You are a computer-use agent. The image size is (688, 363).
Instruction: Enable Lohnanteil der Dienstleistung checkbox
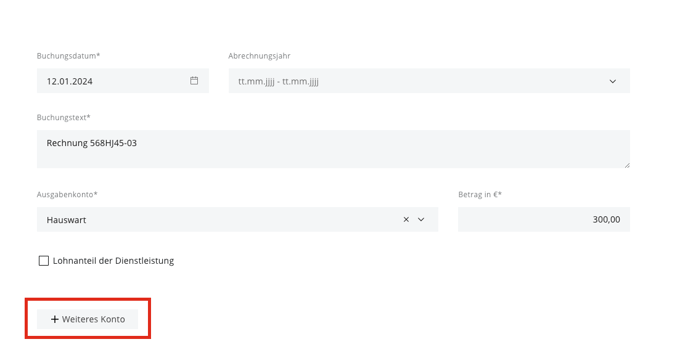pos(43,261)
